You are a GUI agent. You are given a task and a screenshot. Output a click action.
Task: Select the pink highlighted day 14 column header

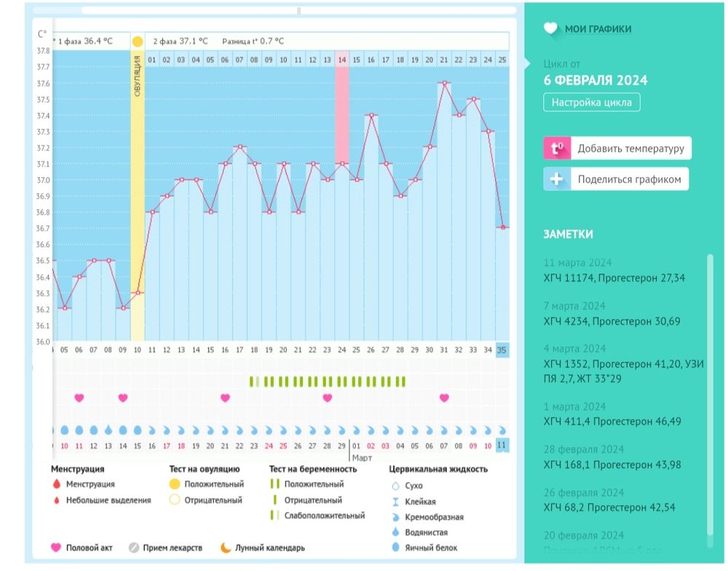pyautogui.click(x=341, y=59)
